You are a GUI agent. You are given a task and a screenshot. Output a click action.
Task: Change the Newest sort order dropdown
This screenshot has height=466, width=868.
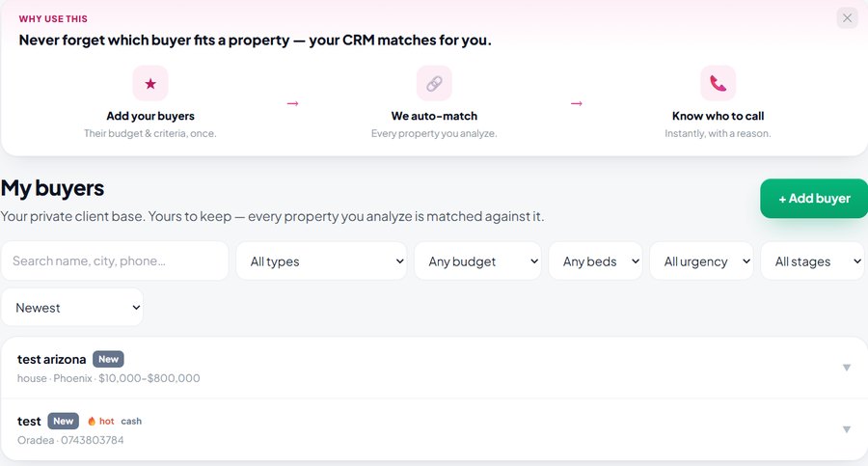[x=72, y=308]
